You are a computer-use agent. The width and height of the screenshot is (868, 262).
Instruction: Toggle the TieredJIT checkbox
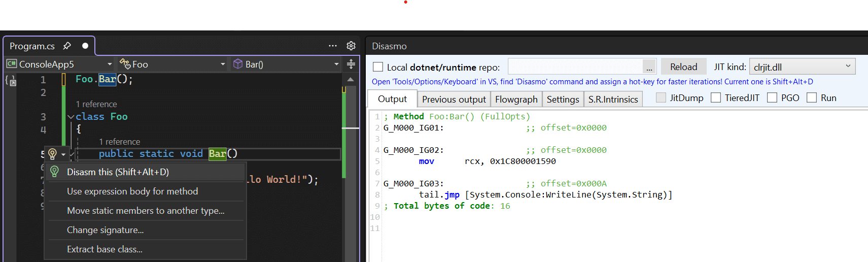point(716,98)
